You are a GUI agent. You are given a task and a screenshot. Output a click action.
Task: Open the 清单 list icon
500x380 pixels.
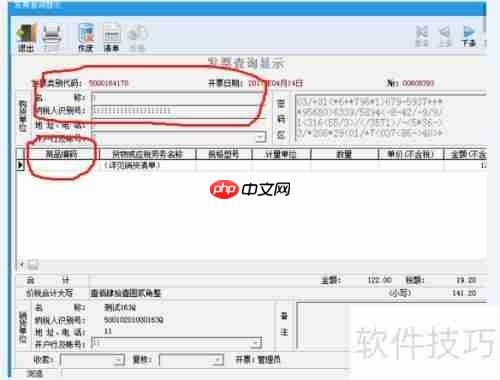coord(112,37)
